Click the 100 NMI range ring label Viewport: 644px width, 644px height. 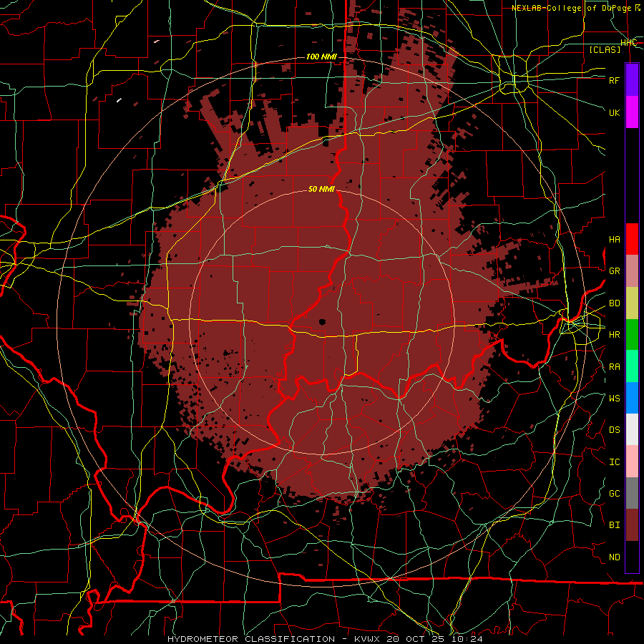click(x=321, y=57)
